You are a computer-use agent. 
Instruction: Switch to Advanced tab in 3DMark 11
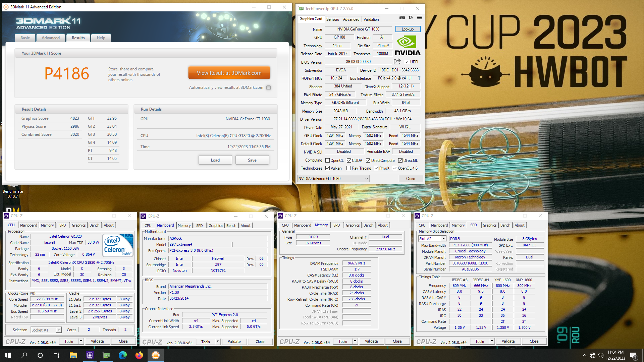(x=51, y=38)
